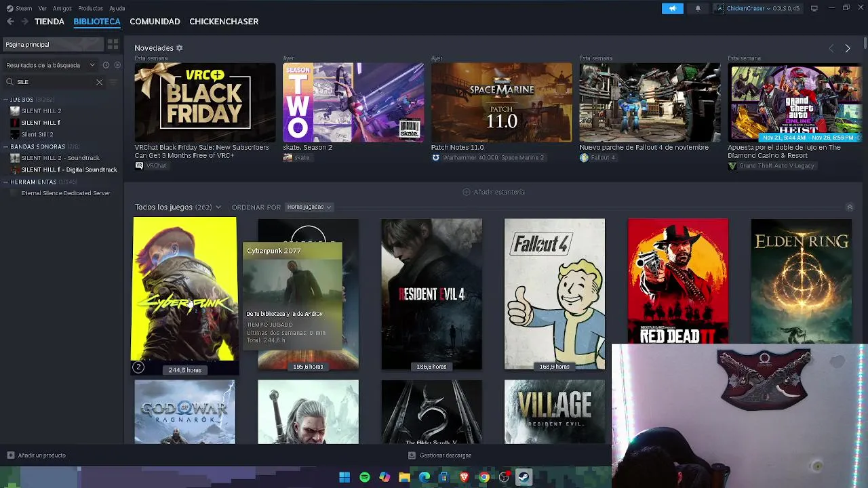Screen dimensions: 868x488
Task: Switch to Big Picture mode monitor icon
Action: (814, 8)
